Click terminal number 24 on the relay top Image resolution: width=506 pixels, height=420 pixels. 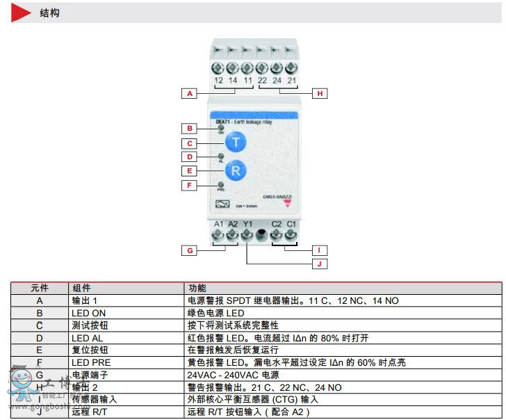(x=277, y=81)
